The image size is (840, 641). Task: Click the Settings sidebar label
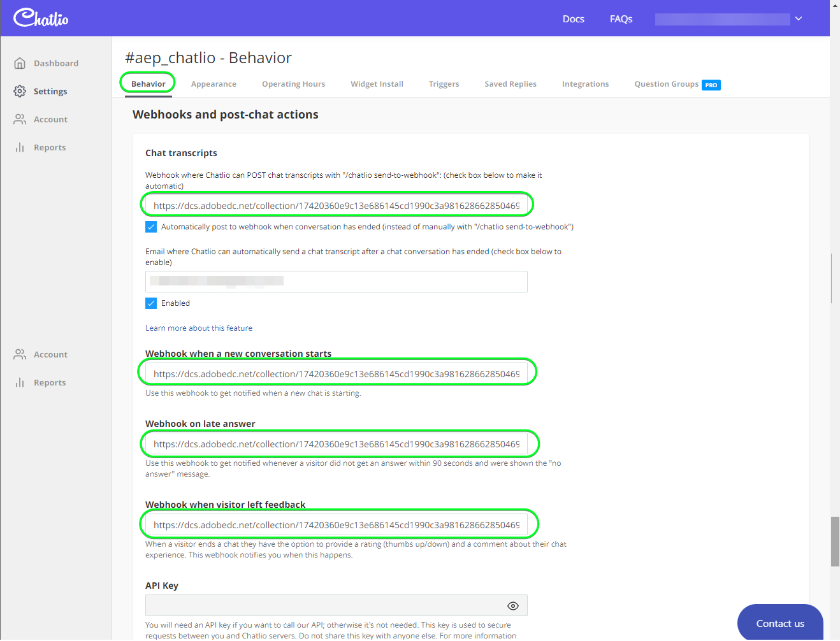[x=50, y=91]
